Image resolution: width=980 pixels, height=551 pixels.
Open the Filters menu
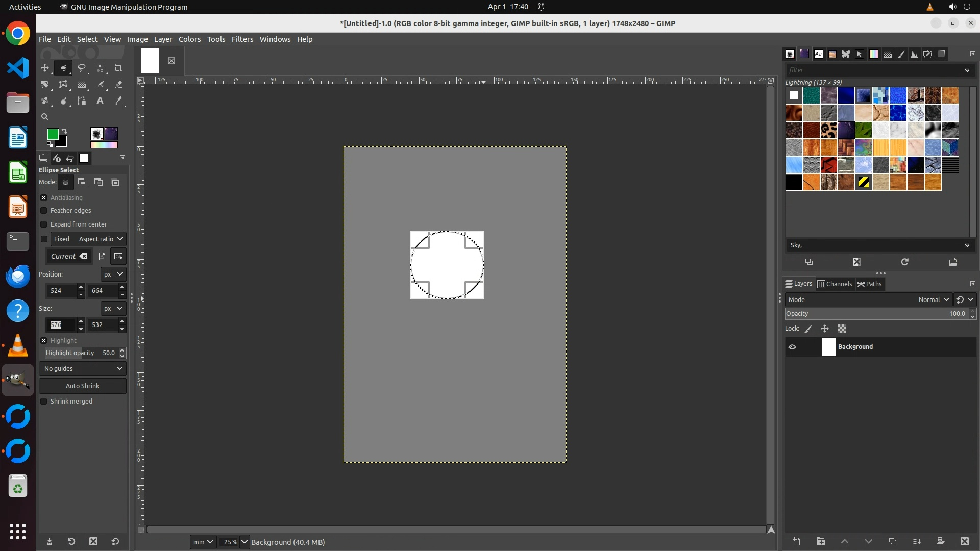[242, 39]
